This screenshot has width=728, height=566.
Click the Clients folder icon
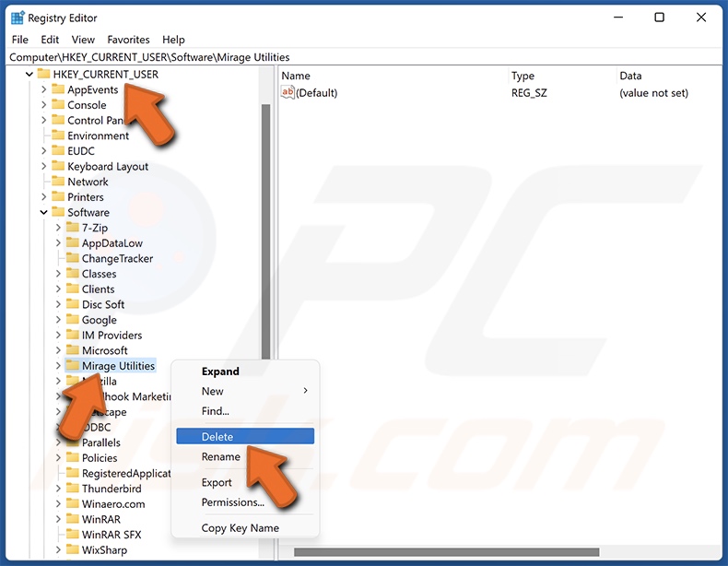point(73,289)
